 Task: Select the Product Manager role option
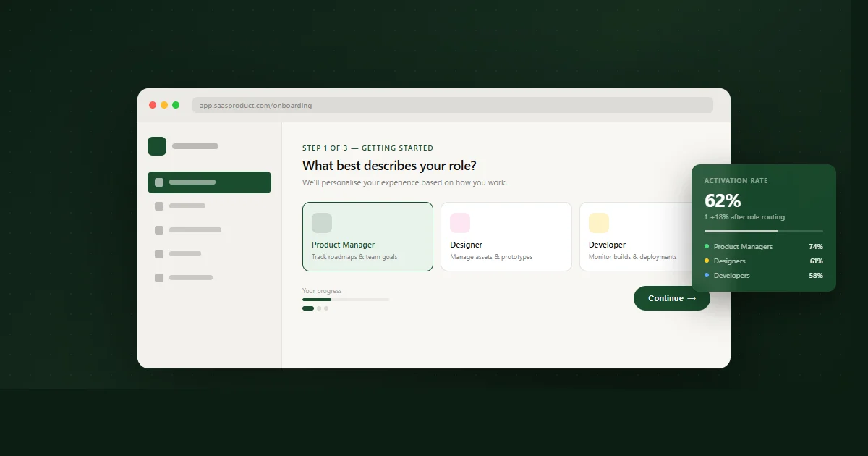[367, 237]
